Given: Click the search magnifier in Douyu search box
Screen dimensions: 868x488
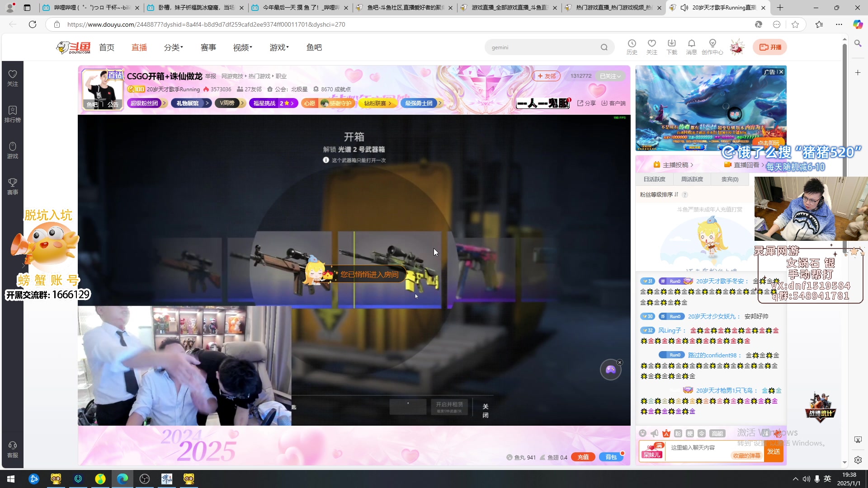Looking at the screenshot, I should tap(604, 47).
